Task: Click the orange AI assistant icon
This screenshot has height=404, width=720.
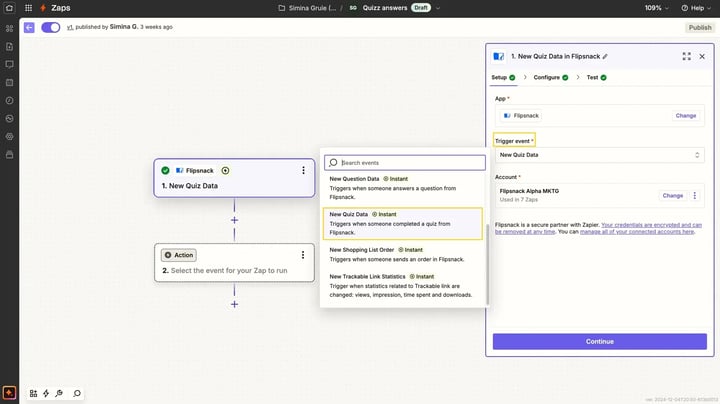Action: coord(9,393)
